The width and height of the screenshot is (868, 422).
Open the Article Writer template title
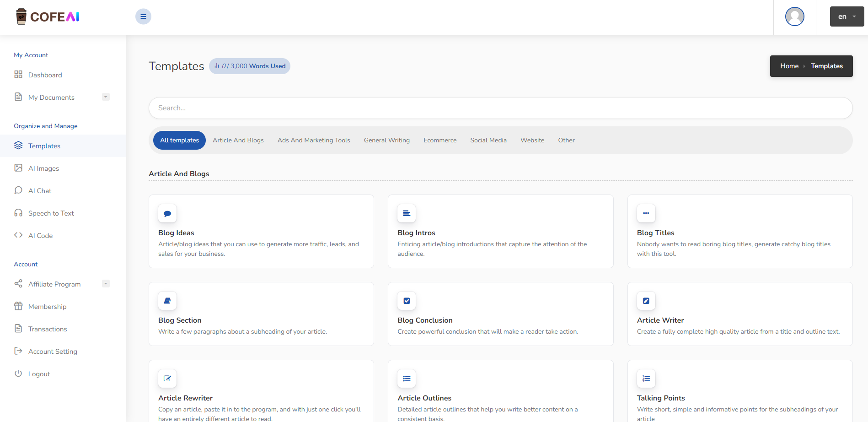pos(660,320)
